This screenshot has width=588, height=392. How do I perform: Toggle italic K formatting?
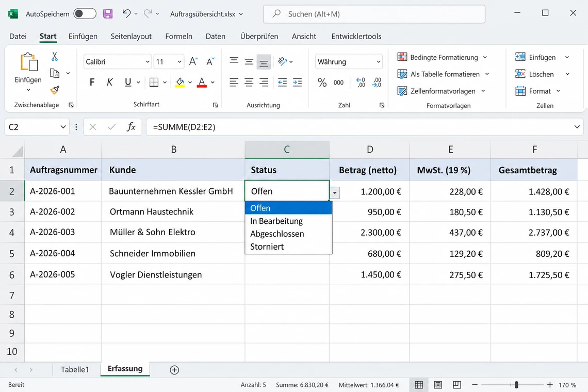[110, 82]
